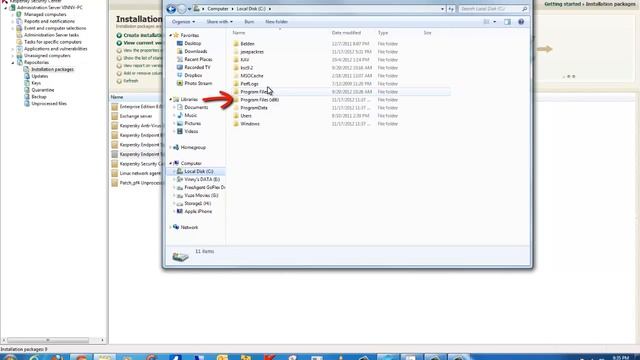Toggle the Explorer preview pane
640x360 pixels.
(507, 22)
